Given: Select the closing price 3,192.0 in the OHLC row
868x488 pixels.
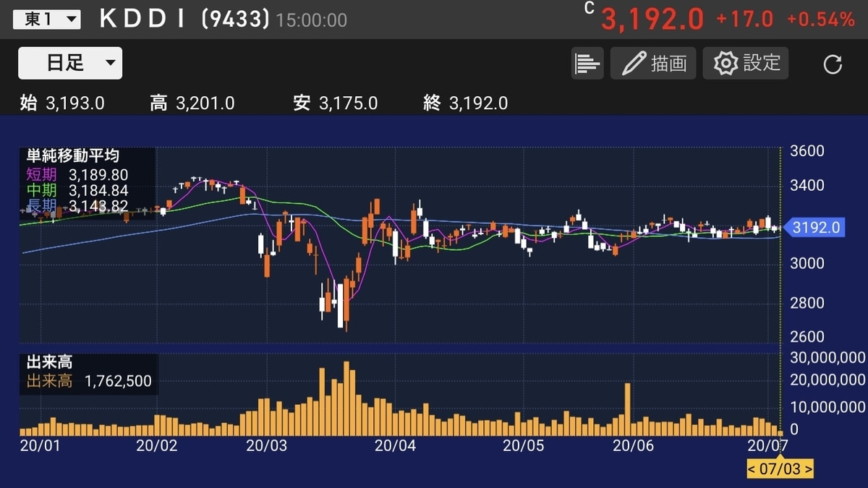Looking at the screenshot, I should coord(478,103).
